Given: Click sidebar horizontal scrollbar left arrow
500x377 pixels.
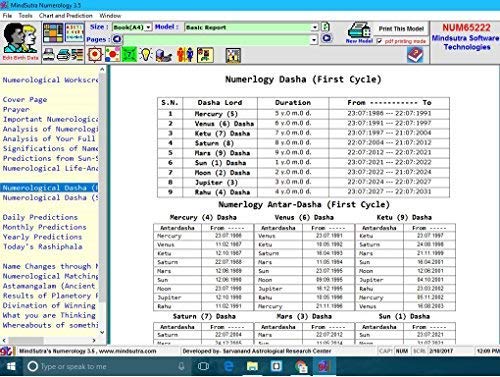Looking at the screenshot, I should (x=4, y=340).
